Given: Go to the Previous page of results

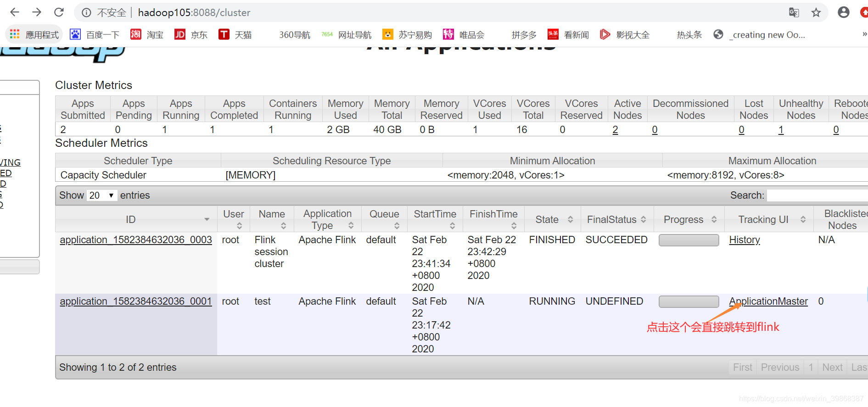Looking at the screenshot, I should point(780,368).
